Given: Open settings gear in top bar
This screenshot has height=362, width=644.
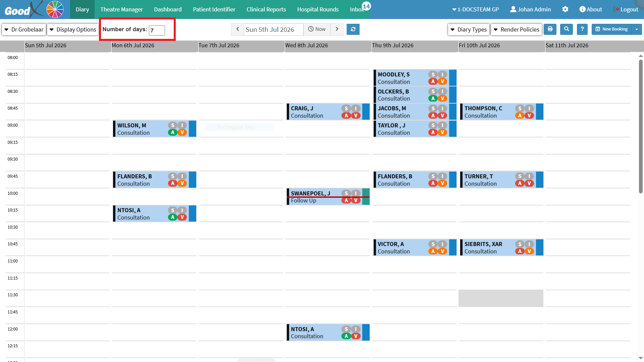Looking at the screenshot, I should 565,9.
